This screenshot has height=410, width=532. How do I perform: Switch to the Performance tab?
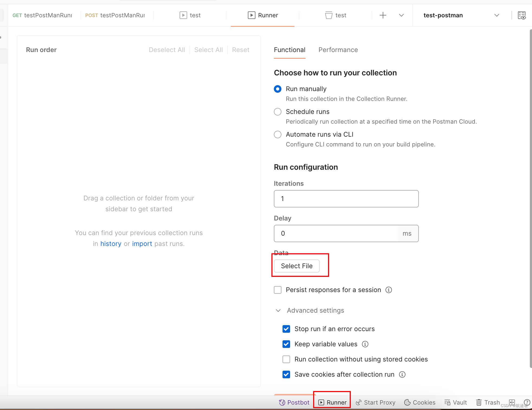[x=338, y=50]
